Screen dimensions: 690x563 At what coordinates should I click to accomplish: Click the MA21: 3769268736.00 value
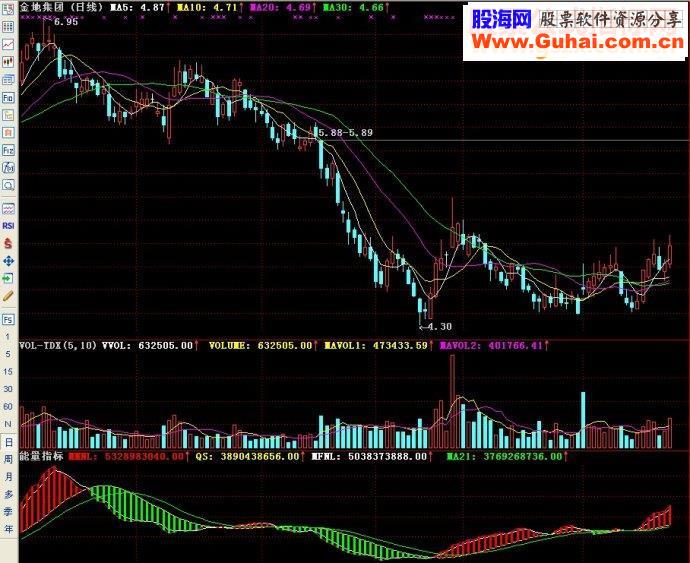504,456
